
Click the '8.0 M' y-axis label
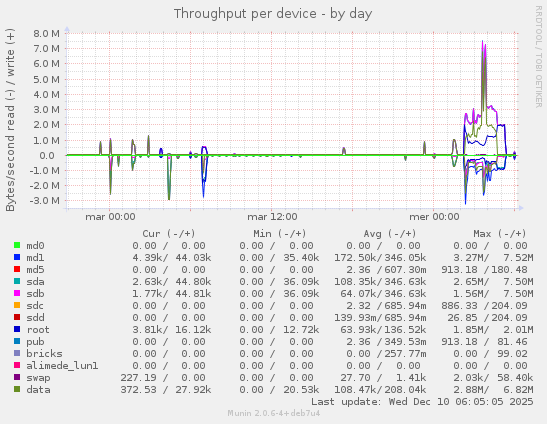[x=46, y=34]
